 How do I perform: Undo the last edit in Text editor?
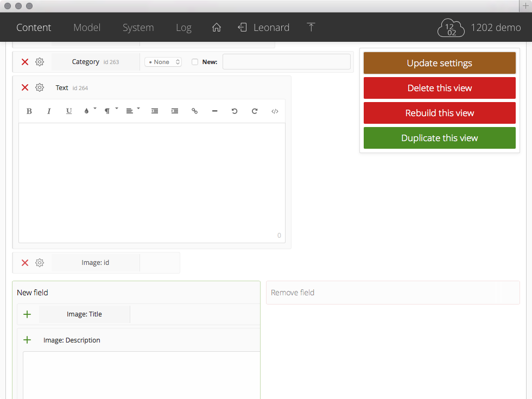pyautogui.click(x=235, y=111)
